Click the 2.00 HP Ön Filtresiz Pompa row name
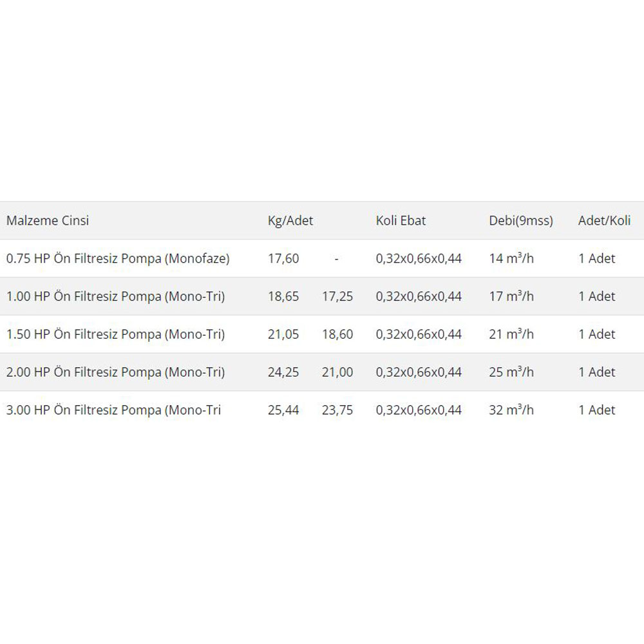The height and width of the screenshot is (644, 644). click(x=115, y=372)
